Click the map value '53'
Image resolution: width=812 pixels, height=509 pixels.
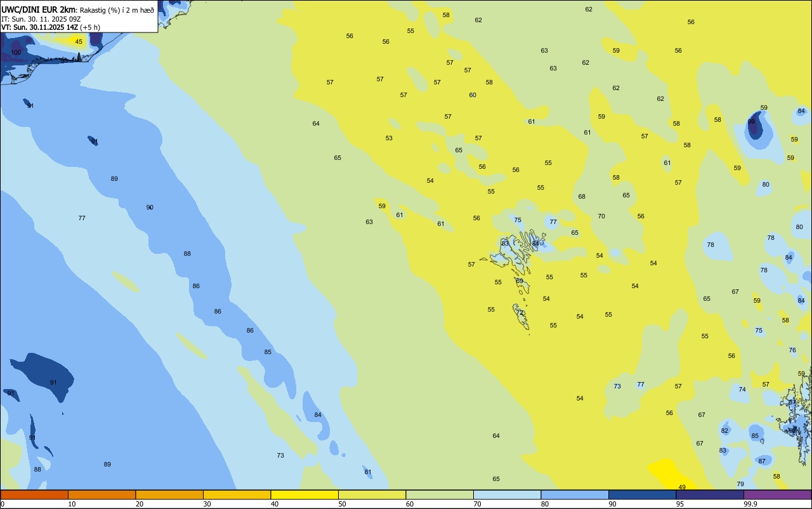coord(389,138)
